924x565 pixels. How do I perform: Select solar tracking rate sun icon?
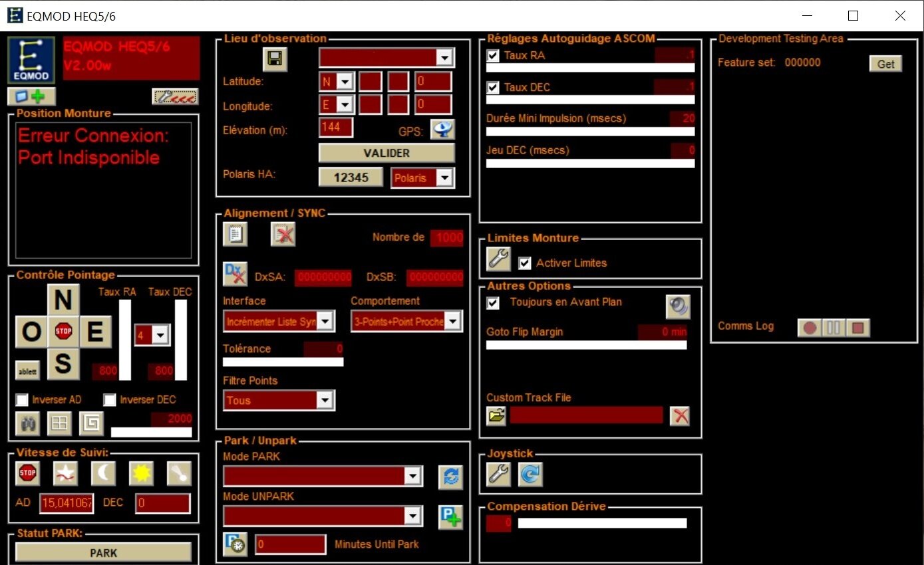tap(142, 473)
